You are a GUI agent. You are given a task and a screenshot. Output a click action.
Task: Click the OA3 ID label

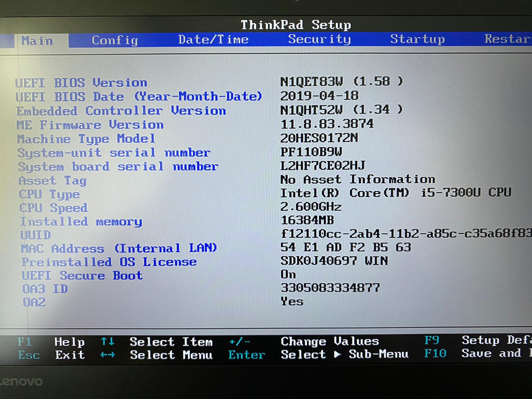(45, 289)
